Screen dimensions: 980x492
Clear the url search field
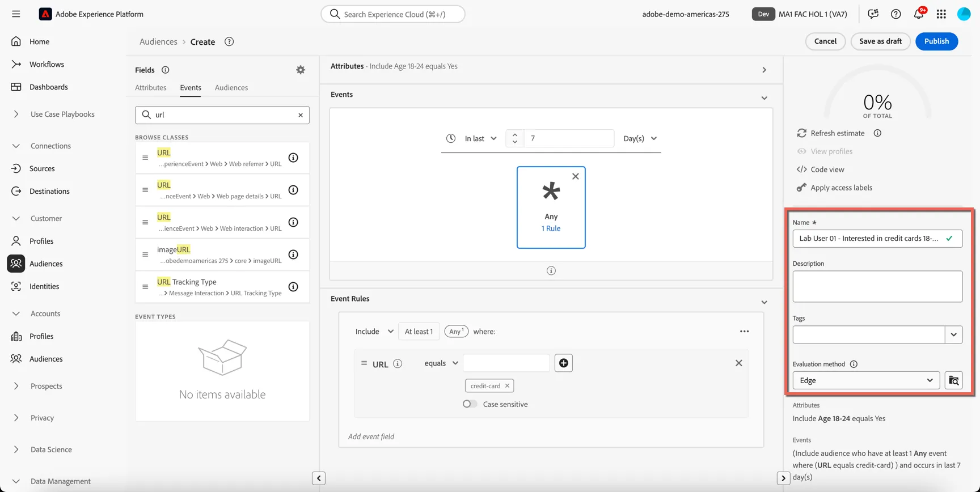tap(301, 115)
